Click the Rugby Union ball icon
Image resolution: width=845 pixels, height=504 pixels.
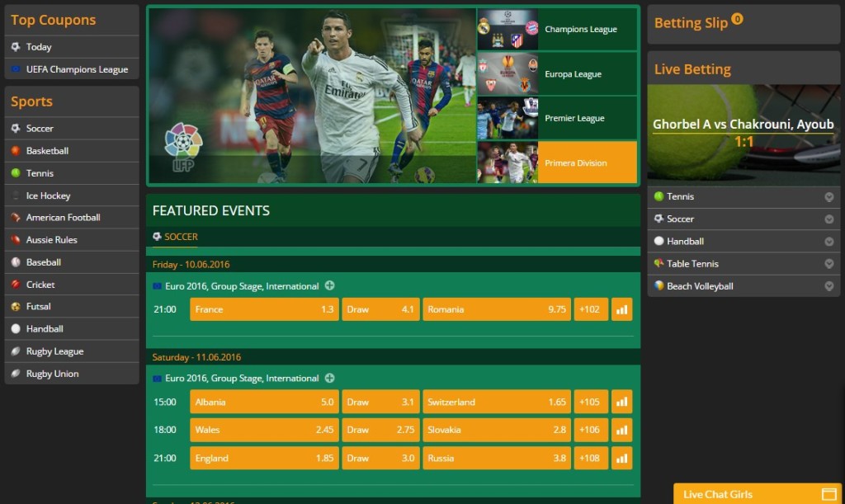(x=16, y=374)
